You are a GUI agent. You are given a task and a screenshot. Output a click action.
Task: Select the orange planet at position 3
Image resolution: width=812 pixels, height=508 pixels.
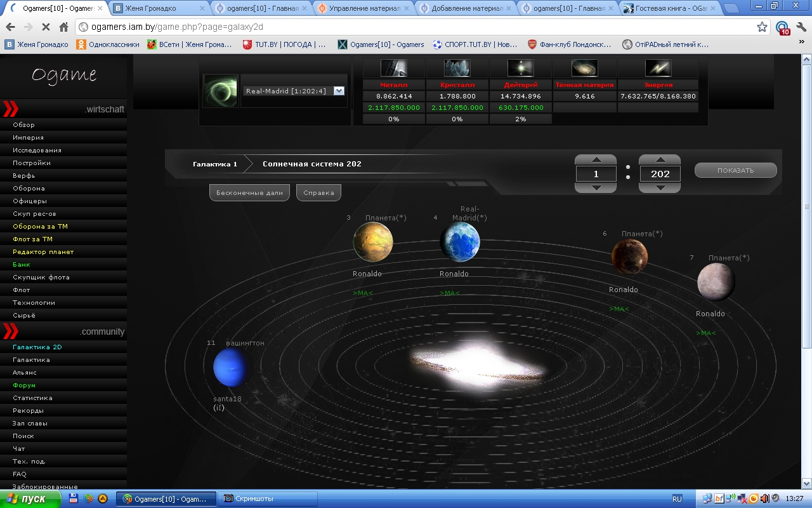click(373, 242)
